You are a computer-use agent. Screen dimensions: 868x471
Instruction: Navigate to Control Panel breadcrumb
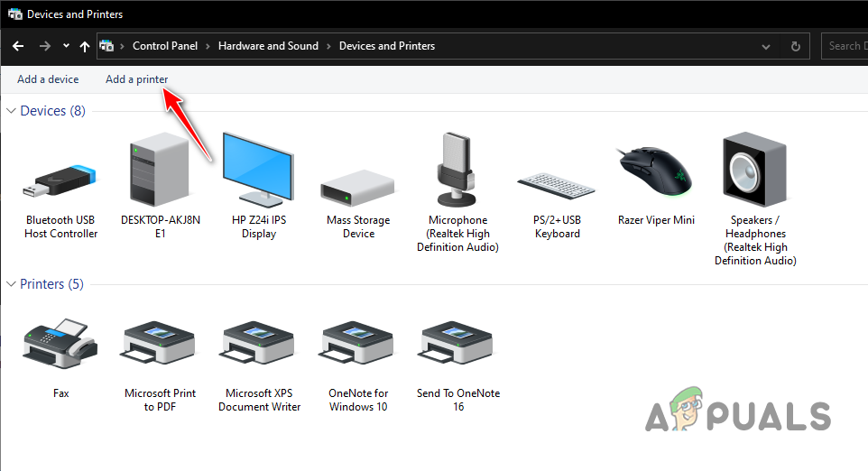click(x=165, y=46)
